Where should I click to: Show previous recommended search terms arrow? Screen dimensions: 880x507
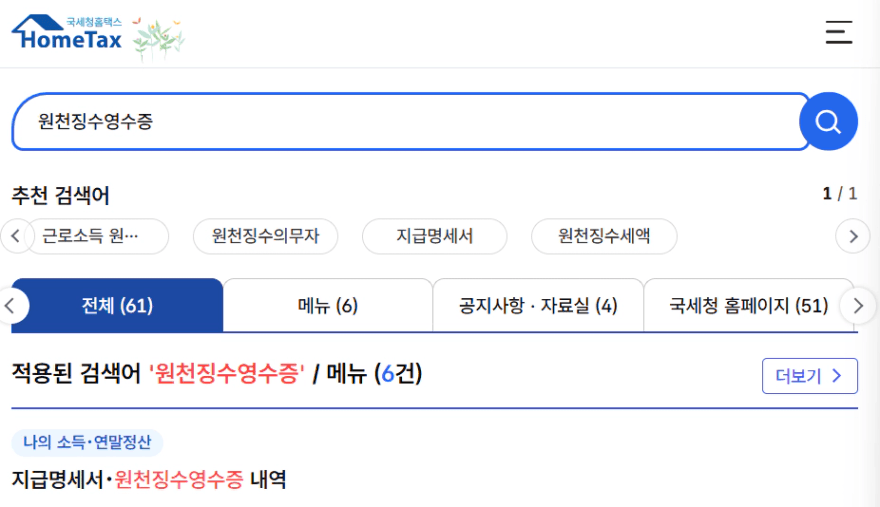click(15, 236)
